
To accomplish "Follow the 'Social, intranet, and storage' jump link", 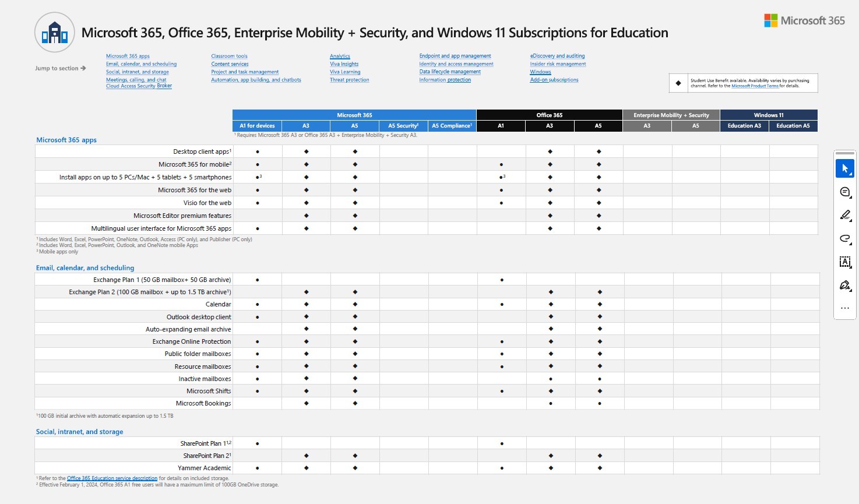I will pyautogui.click(x=138, y=72).
